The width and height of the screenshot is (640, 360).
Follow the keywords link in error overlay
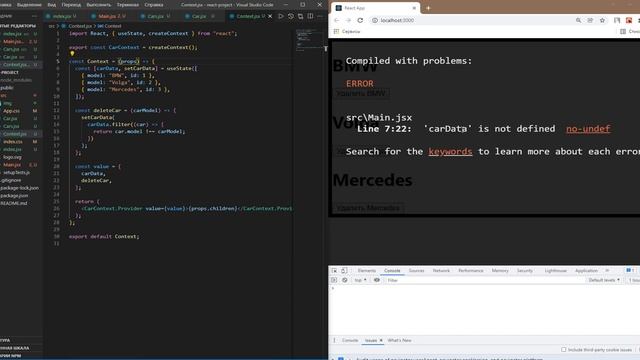(450, 152)
